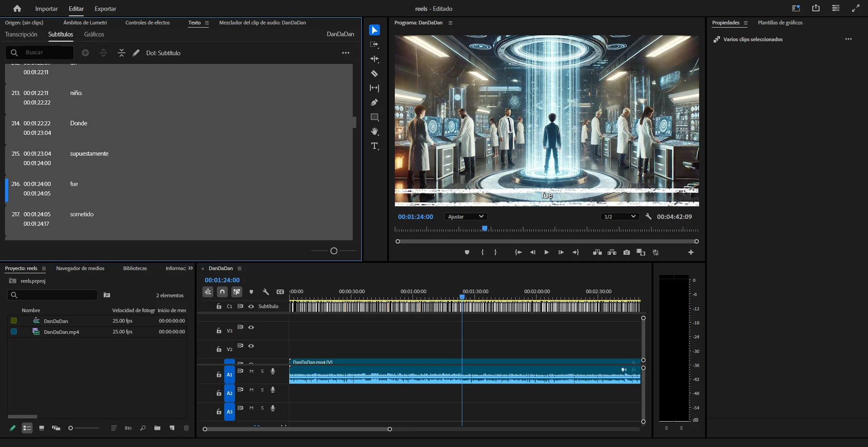The width and height of the screenshot is (868, 447).
Task: Expand hidden project panel tabs with chevrons
Action: point(191,268)
